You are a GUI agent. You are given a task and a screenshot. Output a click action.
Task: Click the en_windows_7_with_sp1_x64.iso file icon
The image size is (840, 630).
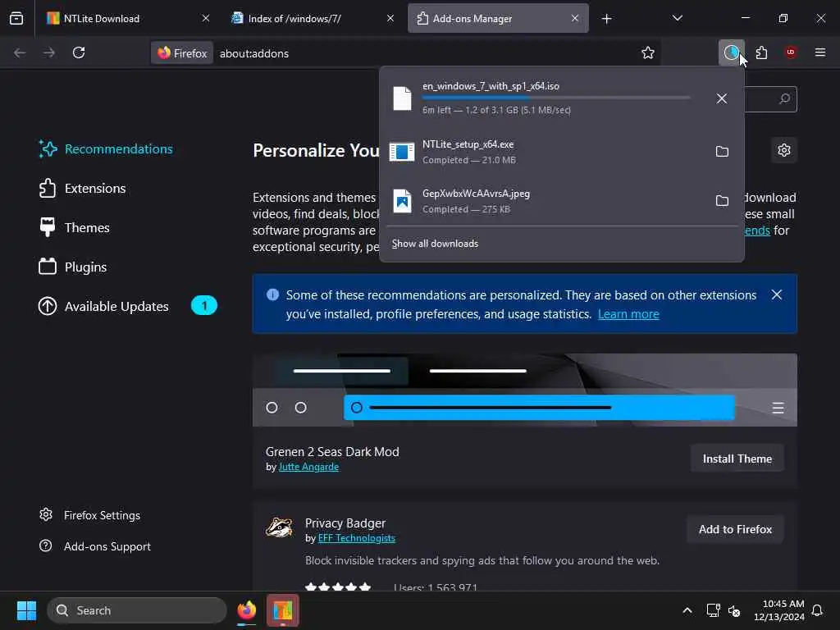coord(402,98)
